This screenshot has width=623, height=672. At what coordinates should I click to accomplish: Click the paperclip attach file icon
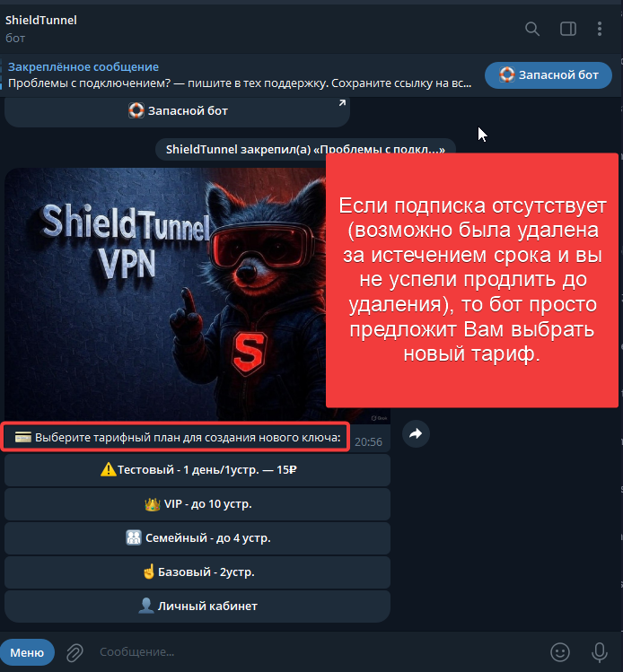[75, 652]
